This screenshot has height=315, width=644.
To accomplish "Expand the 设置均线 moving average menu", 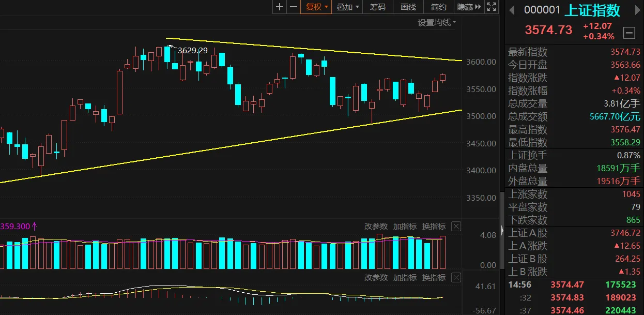I will coord(437,22).
